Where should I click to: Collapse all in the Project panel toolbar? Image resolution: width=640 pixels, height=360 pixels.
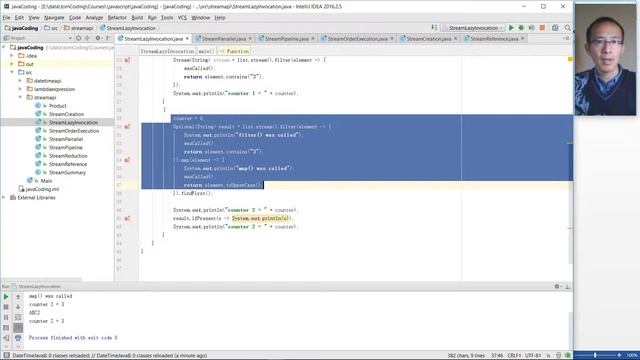click(87, 38)
